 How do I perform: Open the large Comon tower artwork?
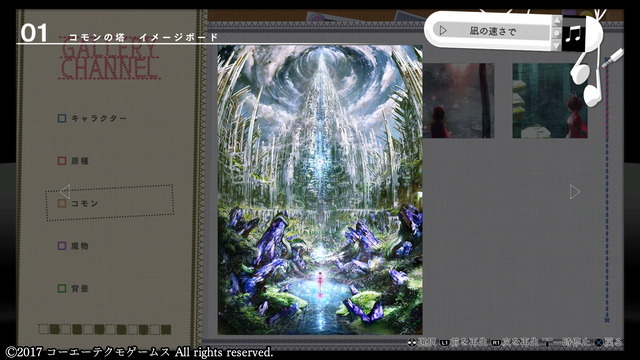pos(320,190)
